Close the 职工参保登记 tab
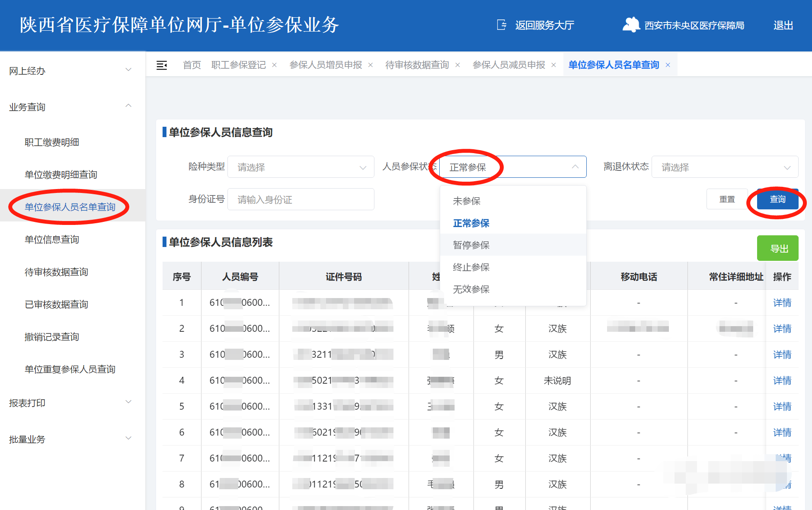This screenshot has height=510, width=812. tap(274, 65)
